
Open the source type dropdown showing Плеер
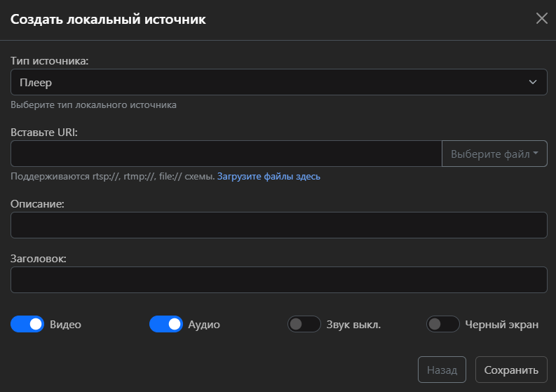pos(278,82)
